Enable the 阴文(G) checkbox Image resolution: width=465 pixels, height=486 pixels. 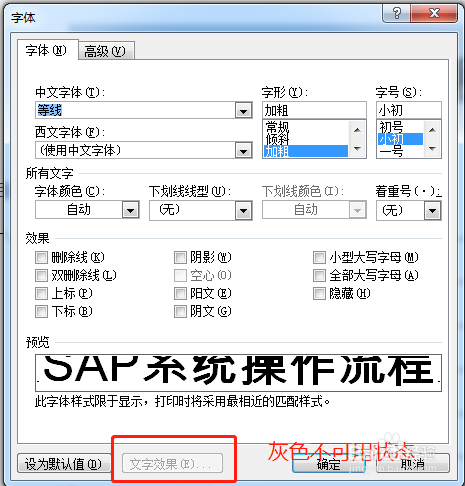click(180, 312)
